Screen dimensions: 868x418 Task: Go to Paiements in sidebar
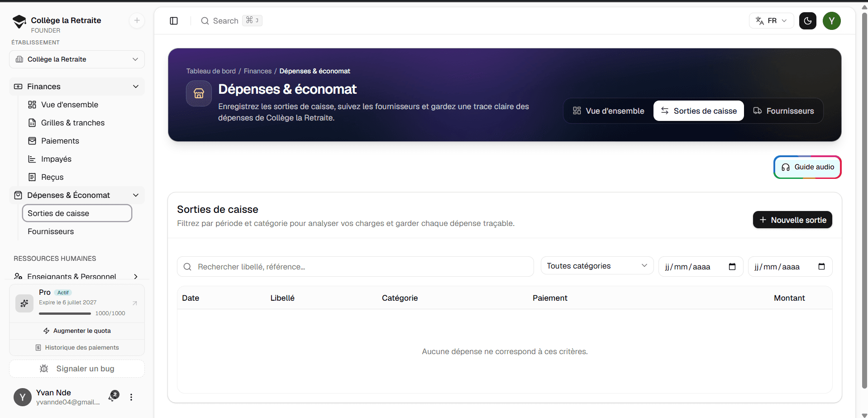point(60,141)
